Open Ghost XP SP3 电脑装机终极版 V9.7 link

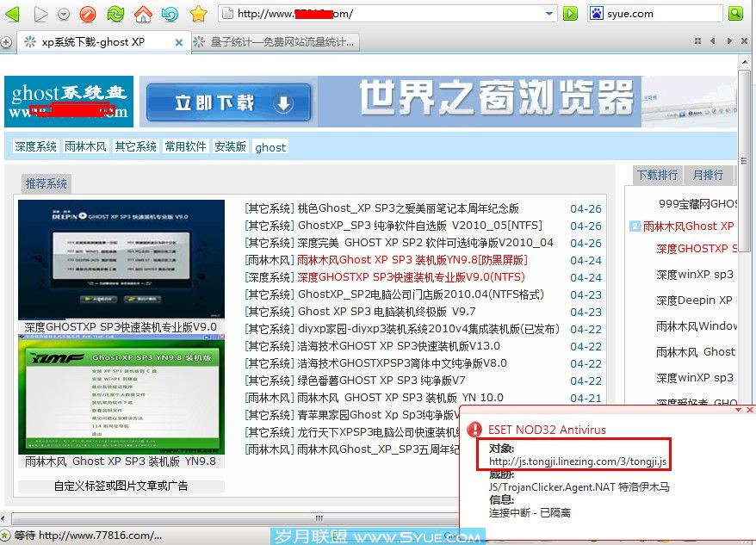tap(387, 312)
